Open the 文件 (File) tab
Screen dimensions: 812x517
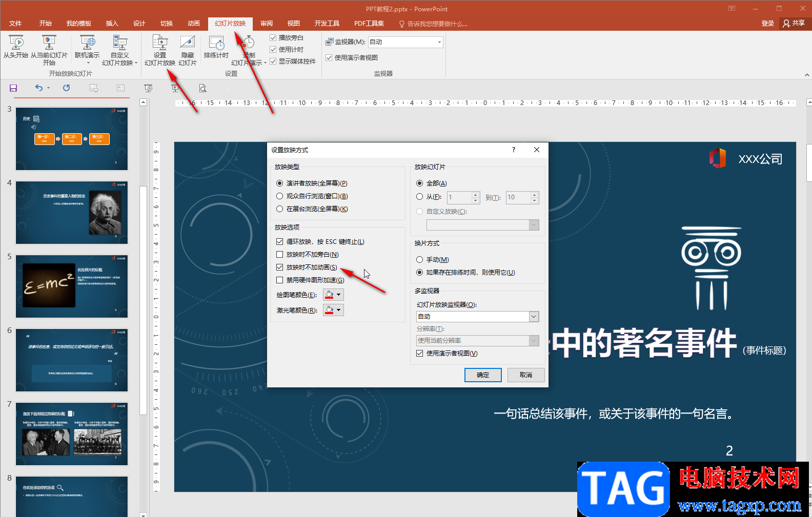15,24
